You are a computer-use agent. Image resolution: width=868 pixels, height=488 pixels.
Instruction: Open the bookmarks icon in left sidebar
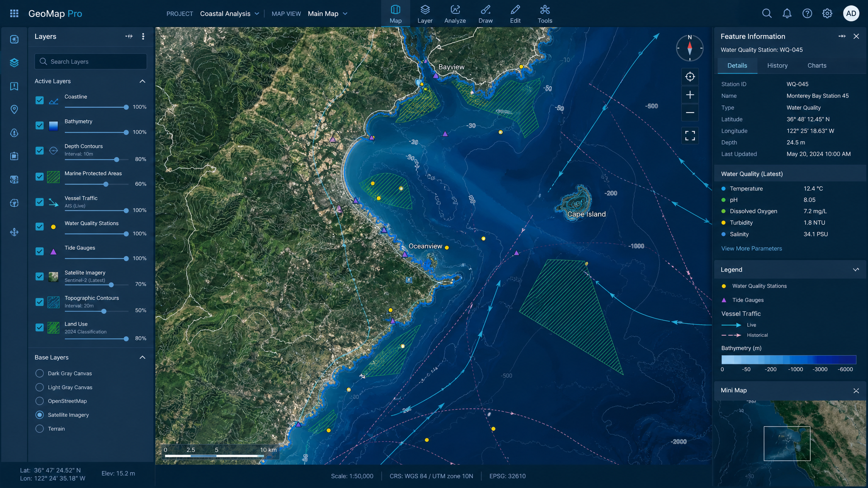pyautogui.click(x=14, y=86)
